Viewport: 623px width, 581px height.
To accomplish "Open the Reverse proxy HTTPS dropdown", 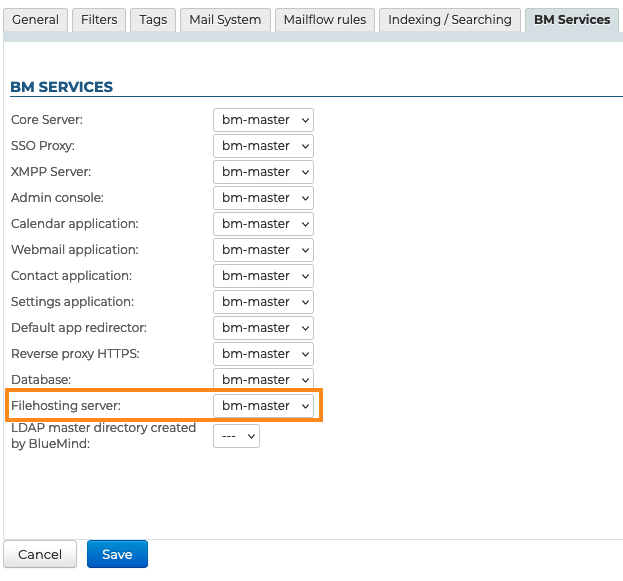I will coord(263,354).
